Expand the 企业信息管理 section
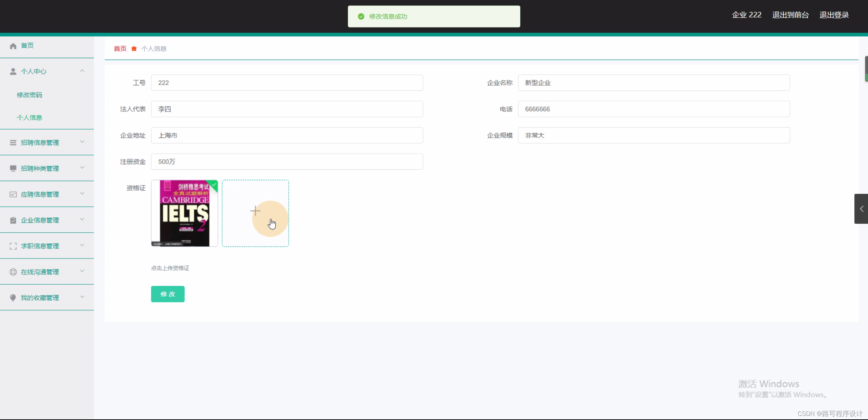This screenshot has height=420, width=868. [x=82, y=220]
